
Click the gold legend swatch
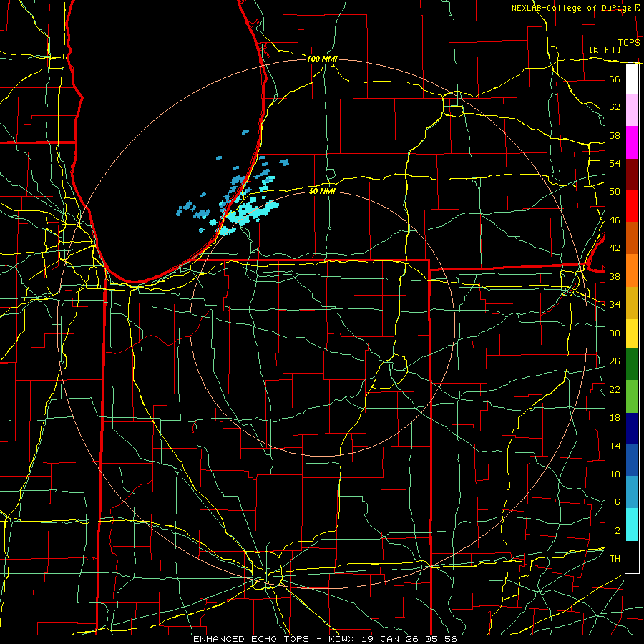click(x=632, y=303)
